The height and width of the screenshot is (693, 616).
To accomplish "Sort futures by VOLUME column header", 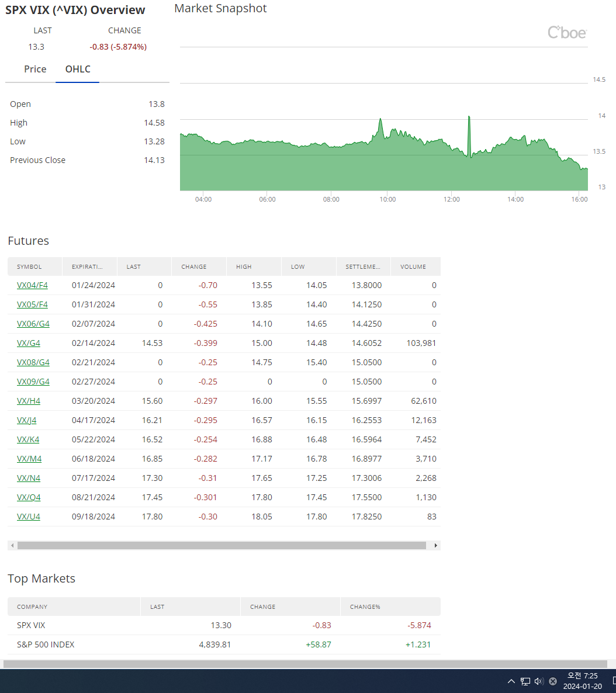I will [416, 267].
